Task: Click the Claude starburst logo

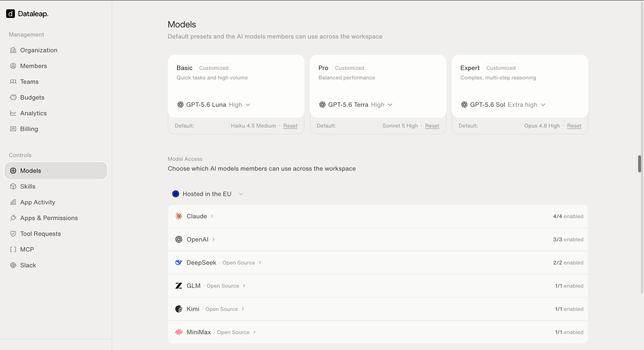Action: pyautogui.click(x=179, y=216)
